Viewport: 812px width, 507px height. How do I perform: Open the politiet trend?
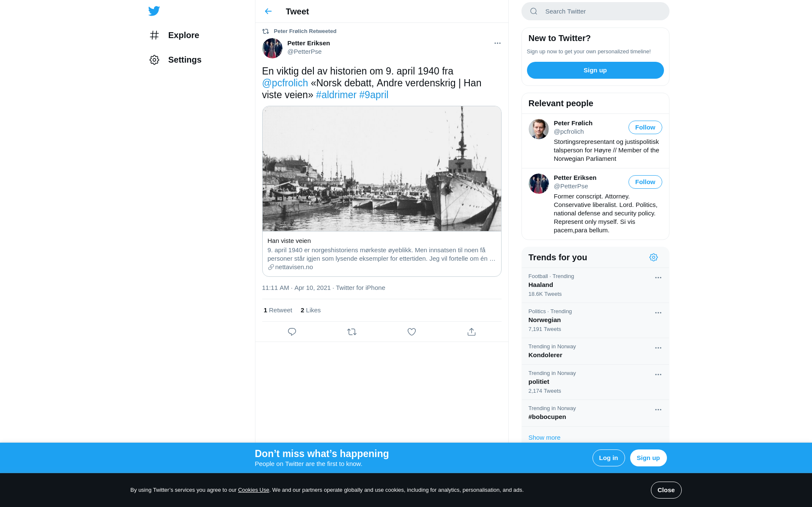coord(595,382)
